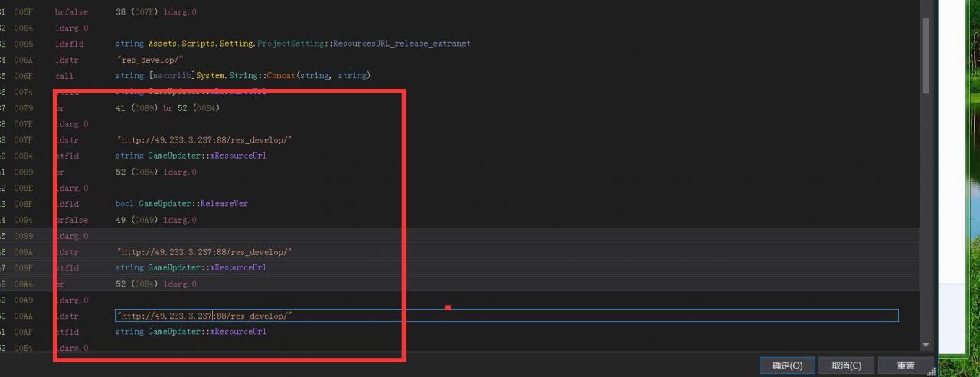Confirm the edit with the 确定(O) button
Viewport: 980px width, 377px height.
787,366
